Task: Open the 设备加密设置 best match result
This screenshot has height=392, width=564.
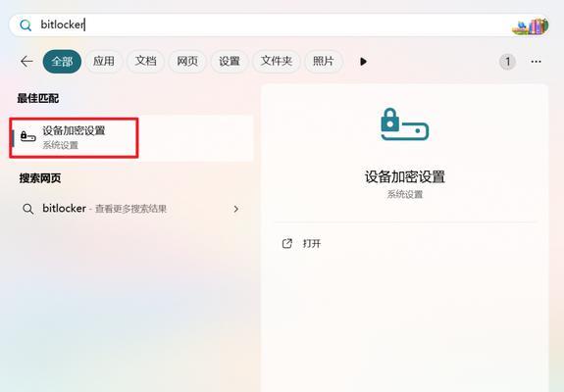Action: click(131, 137)
